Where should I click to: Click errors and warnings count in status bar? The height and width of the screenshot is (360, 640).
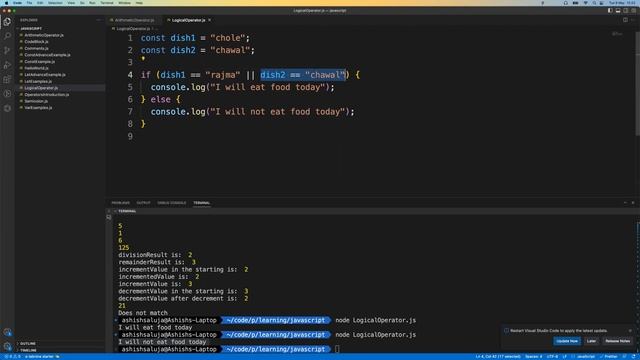tap(12, 357)
